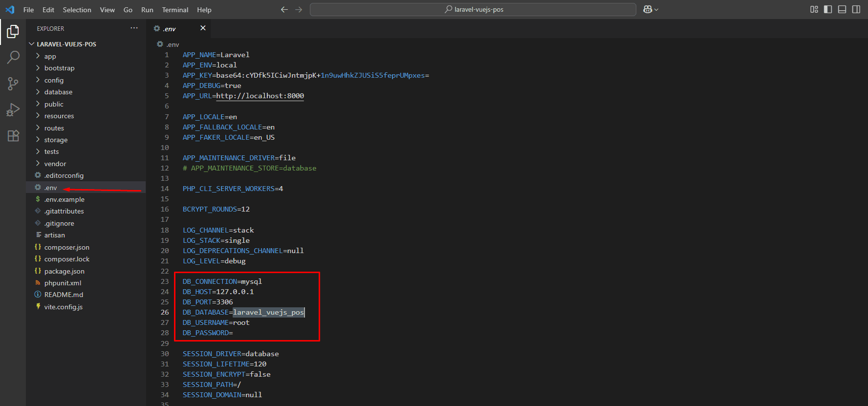This screenshot has width=868, height=406.
Task: Open the Selection menu
Action: (77, 10)
